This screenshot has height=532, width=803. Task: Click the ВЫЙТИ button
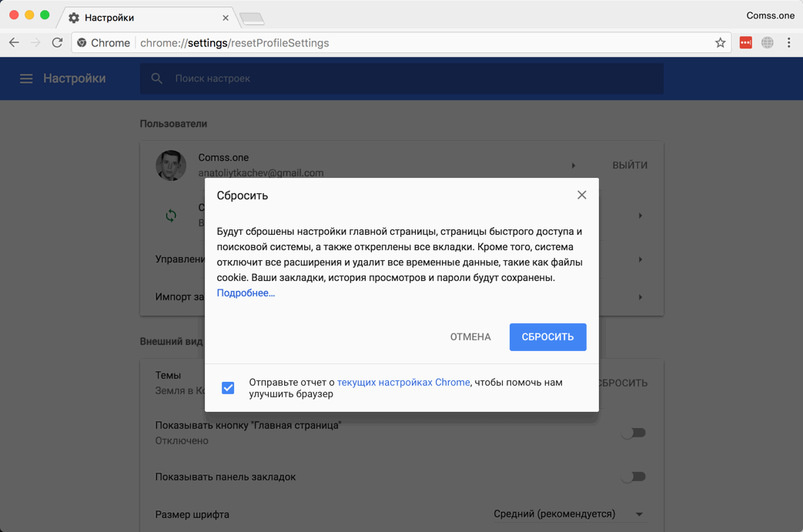coord(630,166)
